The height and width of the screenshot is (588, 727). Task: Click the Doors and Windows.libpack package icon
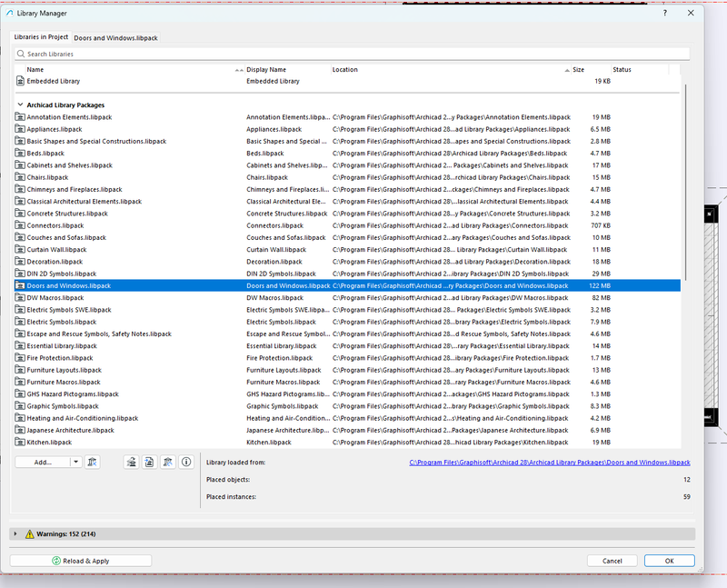tap(20, 285)
